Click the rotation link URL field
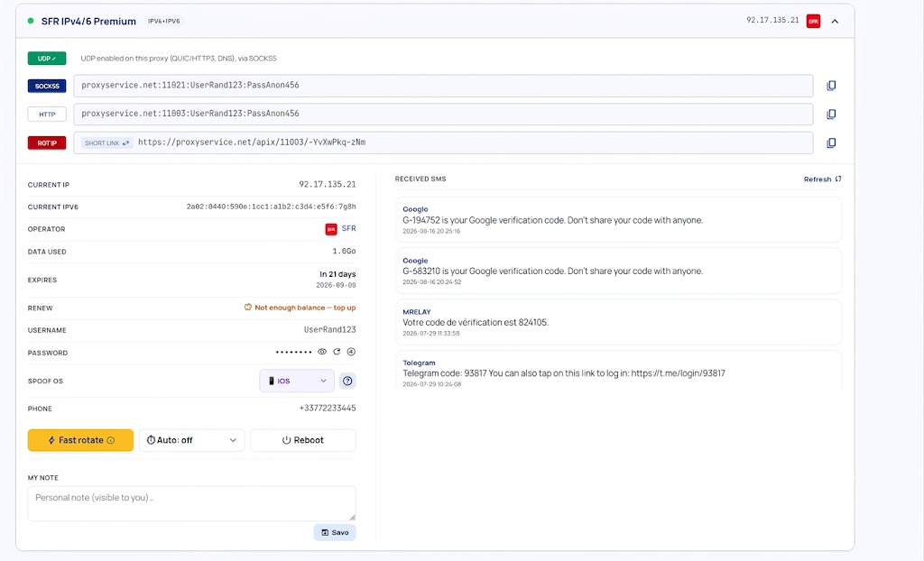Image resolution: width=924 pixels, height=561 pixels. [443, 143]
